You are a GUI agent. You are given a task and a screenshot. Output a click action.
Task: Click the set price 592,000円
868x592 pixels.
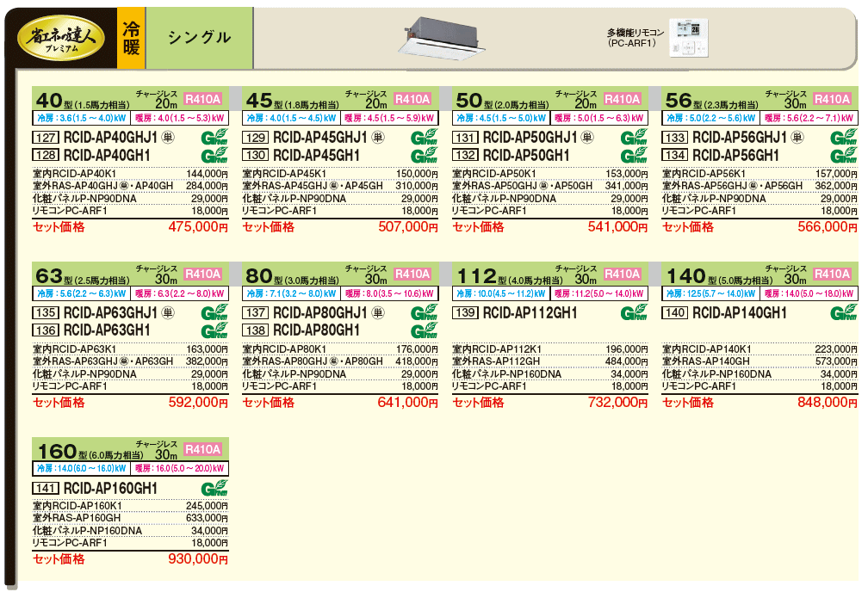tap(198, 402)
